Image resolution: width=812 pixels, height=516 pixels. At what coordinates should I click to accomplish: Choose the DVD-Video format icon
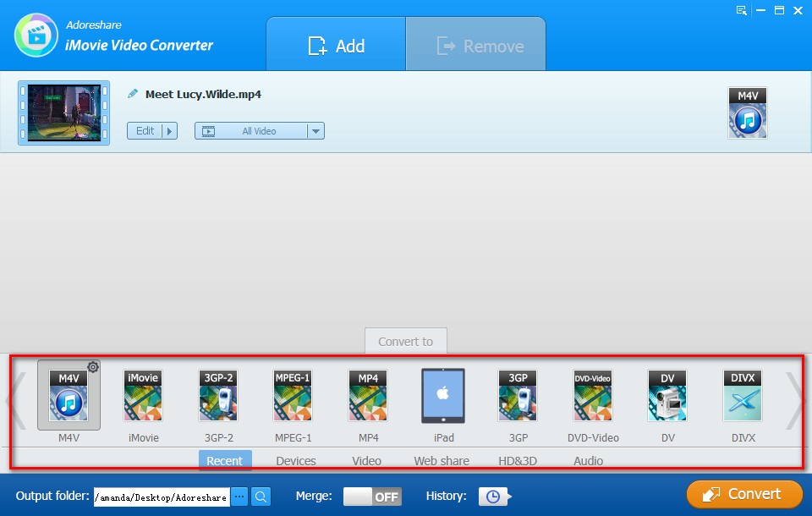pyautogui.click(x=593, y=396)
